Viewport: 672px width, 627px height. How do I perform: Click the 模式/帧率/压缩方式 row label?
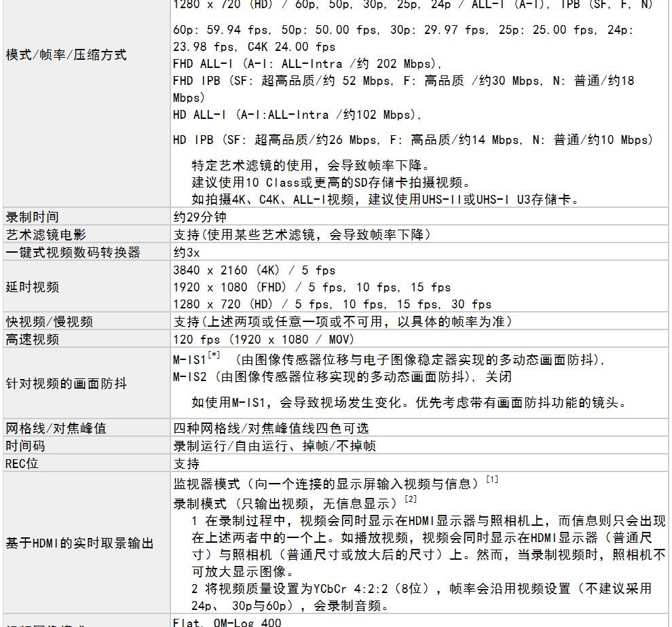pyautogui.click(x=66, y=55)
